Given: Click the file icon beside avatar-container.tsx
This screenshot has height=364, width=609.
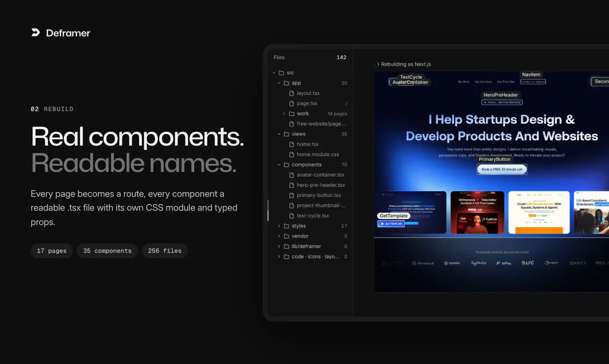Looking at the screenshot, I should tap(292, 175).
